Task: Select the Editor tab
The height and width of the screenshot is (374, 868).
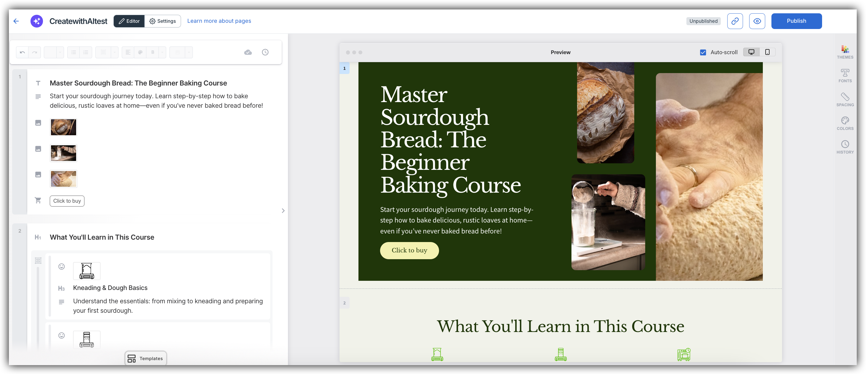Action: pyautogui.click(x=129, y=21)
